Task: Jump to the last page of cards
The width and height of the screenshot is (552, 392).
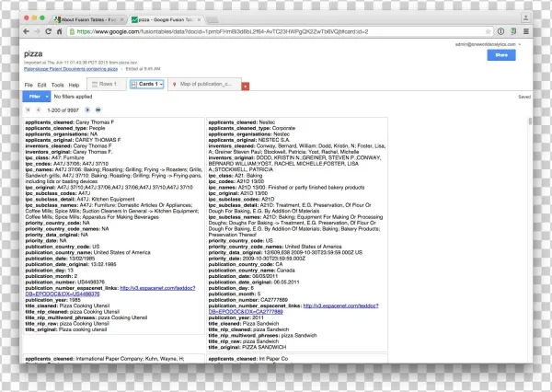Action: point(98,110)
